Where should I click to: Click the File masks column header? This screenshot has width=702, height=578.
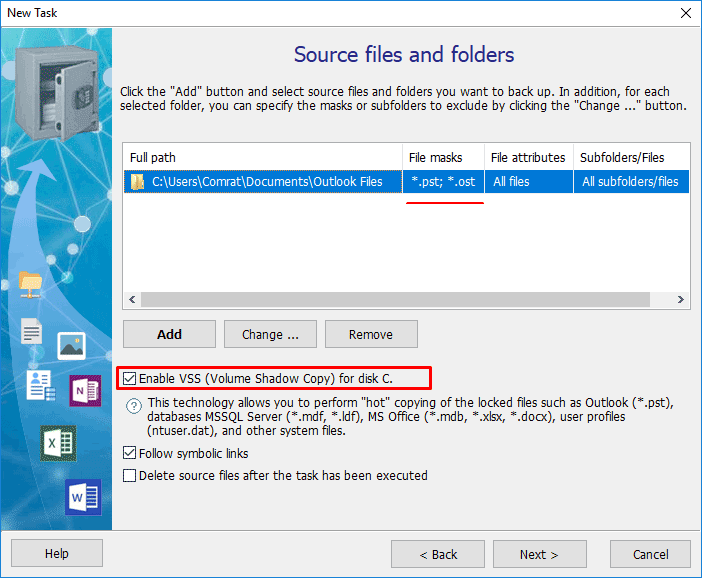pos(443,158)
